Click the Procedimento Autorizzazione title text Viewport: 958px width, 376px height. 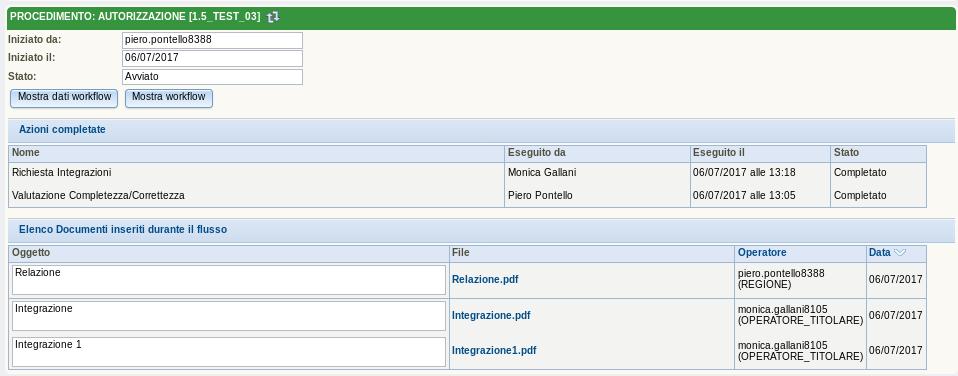[135, 17]
